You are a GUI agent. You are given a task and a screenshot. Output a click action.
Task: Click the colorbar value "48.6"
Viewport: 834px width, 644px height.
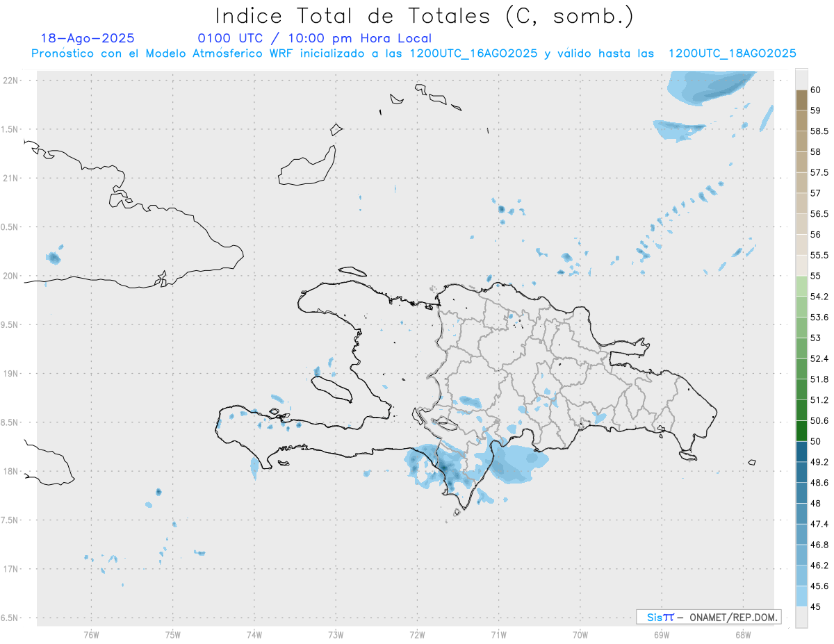coord(819,482)
